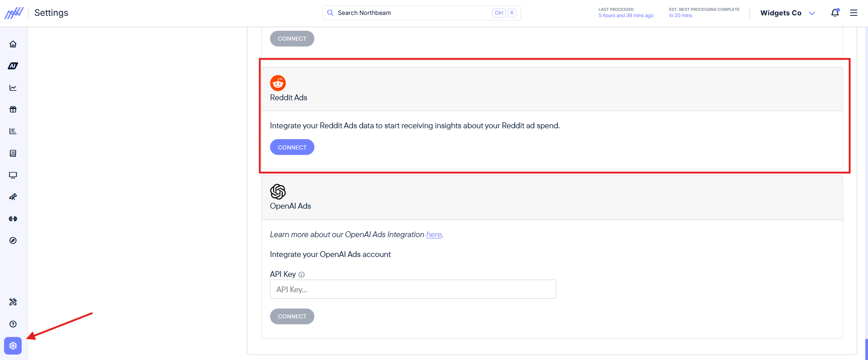This screenshot has width=868, height=360.
Task: Select the Settings gear icon
Action: pos(13,346)
